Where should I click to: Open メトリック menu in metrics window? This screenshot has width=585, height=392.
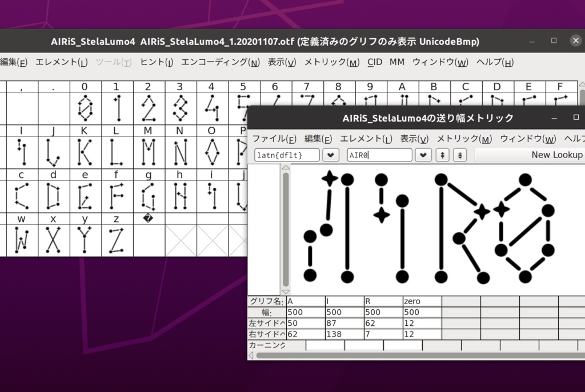point(464,139)
